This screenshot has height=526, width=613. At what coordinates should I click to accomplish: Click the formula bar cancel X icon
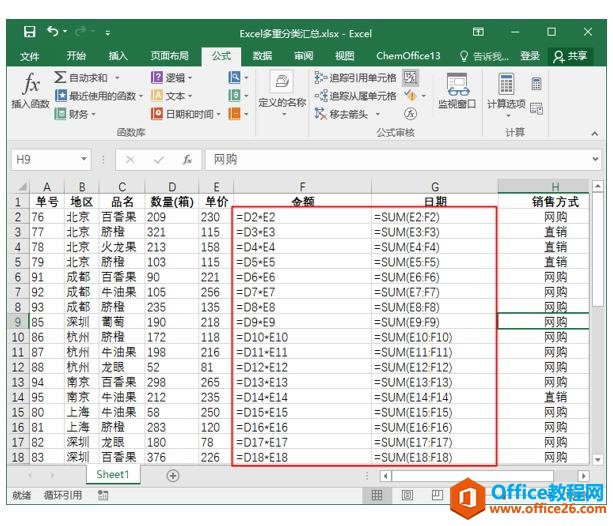[x=130, y=160]
